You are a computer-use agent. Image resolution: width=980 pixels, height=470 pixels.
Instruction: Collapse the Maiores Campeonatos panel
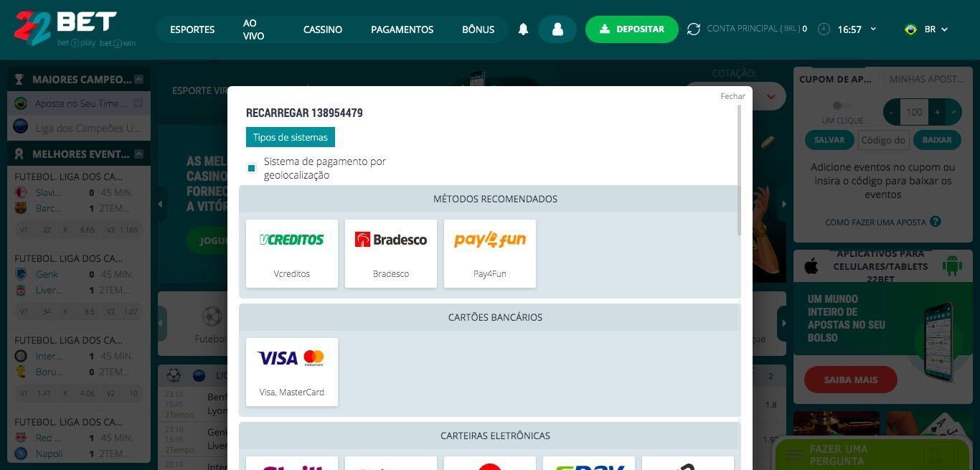click(139, 80)
